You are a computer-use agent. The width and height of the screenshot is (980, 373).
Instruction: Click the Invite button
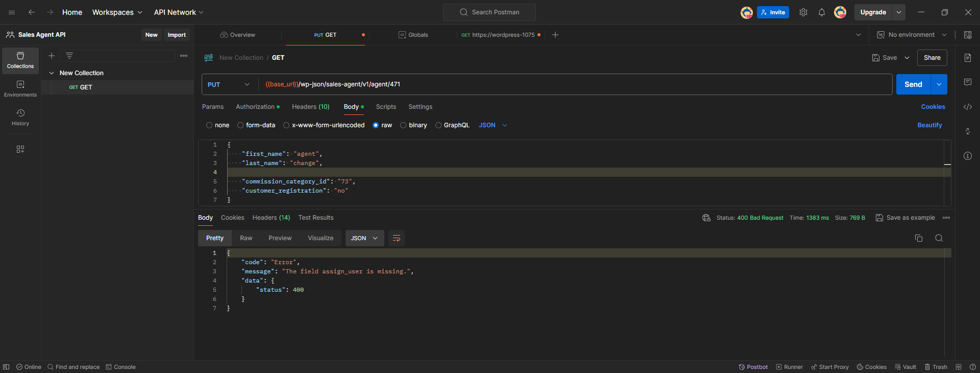tap(773, 12)
